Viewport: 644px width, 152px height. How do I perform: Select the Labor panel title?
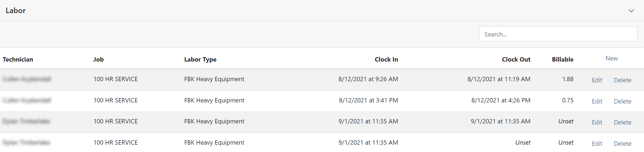[x=16, y=10]
